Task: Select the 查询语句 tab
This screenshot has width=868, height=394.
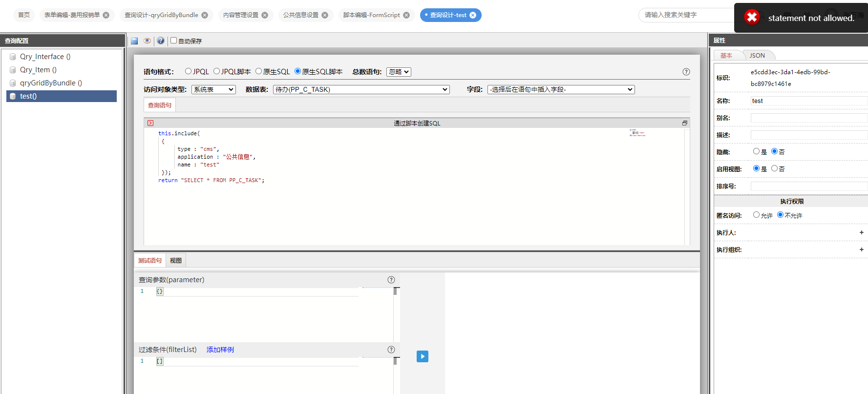Action: click(160, 105)
